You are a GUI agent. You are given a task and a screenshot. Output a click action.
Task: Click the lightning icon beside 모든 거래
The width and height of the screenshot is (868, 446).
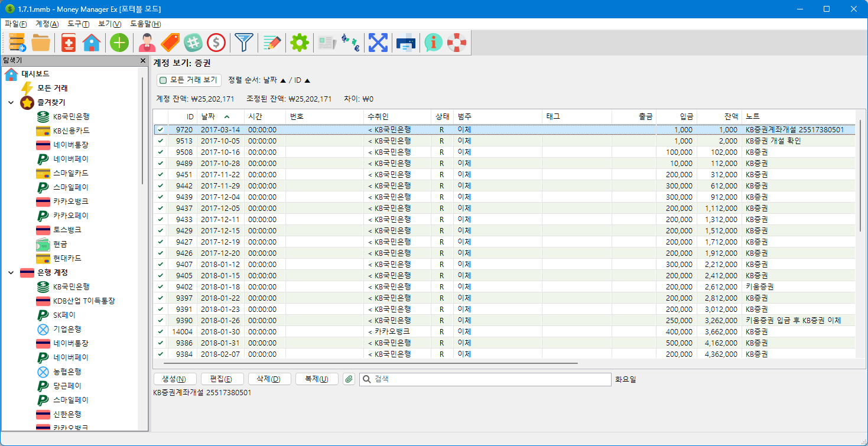[x=27, y=88]
